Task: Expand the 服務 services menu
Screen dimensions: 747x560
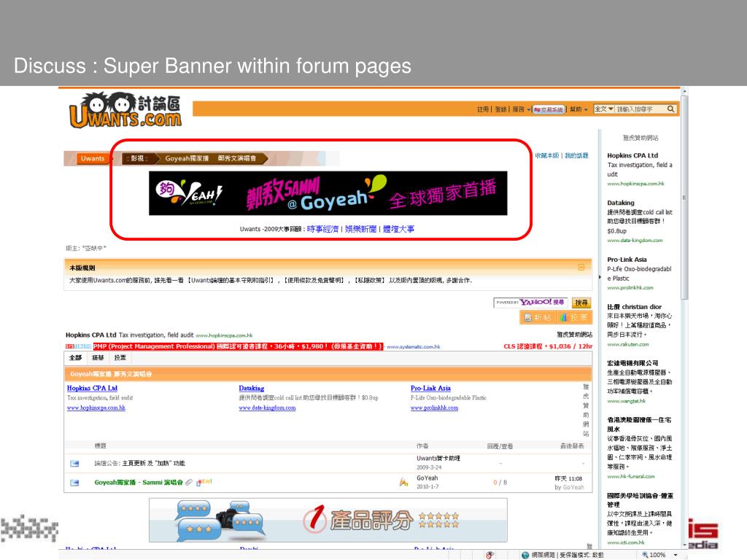Action: click(x=521, y=109)
